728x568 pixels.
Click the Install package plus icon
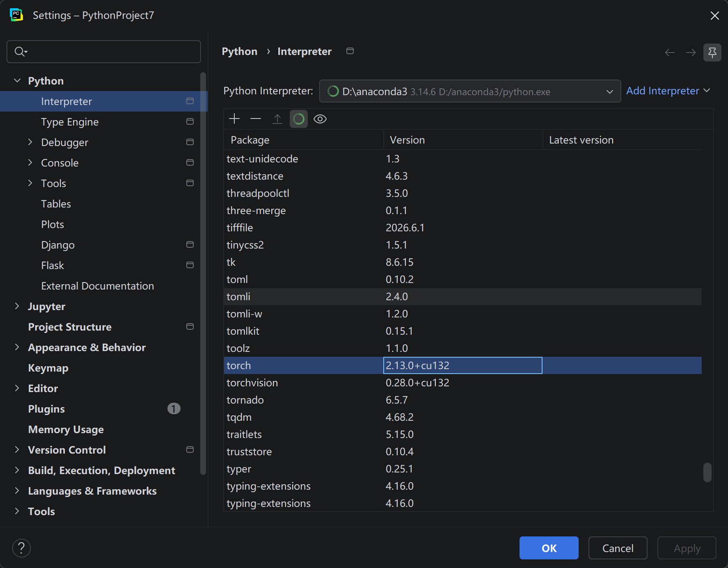click(234, 119)
